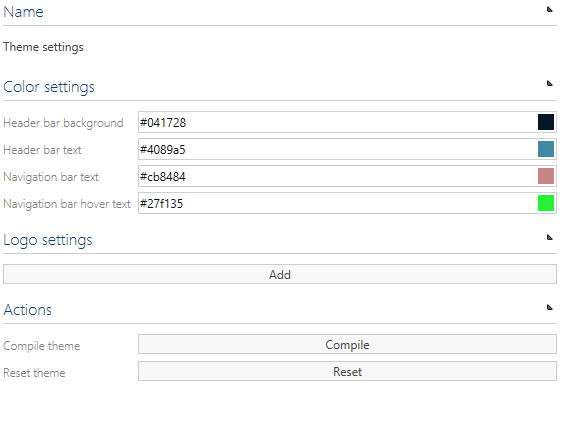562x425 pixels.
Task: Collapse the Name section arrow
Action: coord(549,9)
